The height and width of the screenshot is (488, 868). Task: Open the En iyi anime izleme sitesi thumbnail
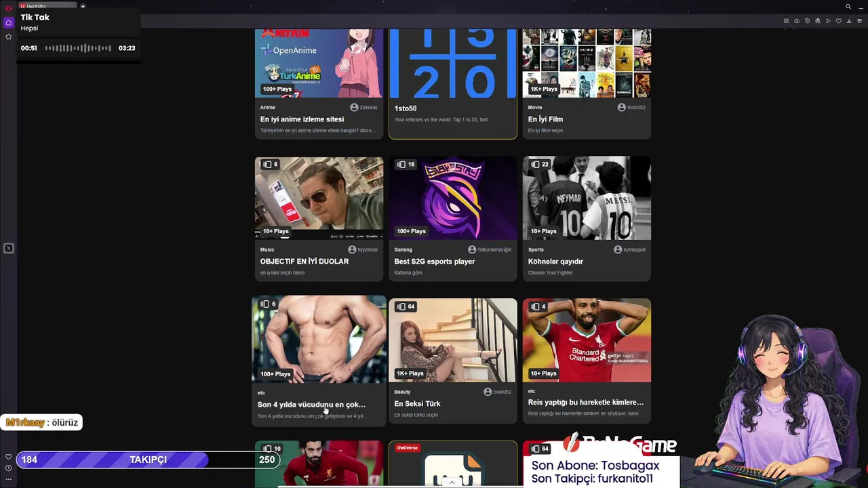[319, 63]
